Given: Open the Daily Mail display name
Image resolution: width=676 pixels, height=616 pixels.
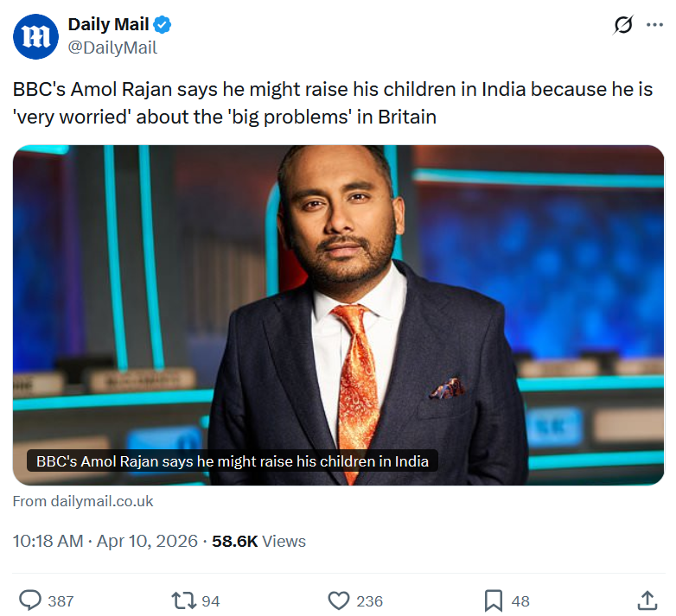Looking at the screenshot, I should [108, 25].
